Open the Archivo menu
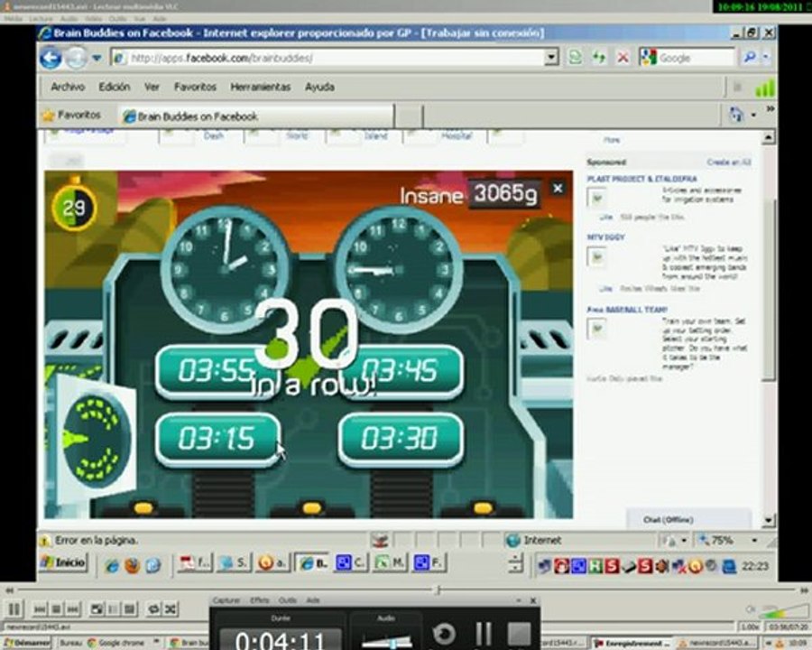812x650 pixels. click(x=68, y=87)
